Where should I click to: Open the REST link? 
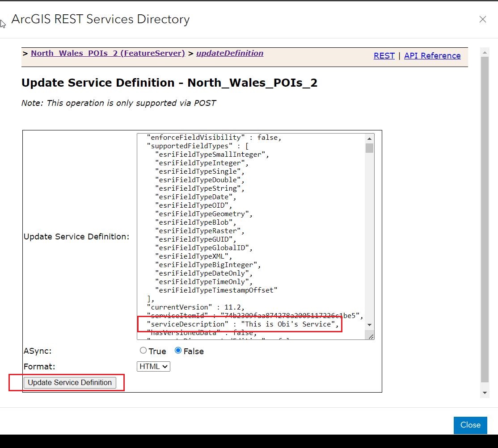(384, 55)
